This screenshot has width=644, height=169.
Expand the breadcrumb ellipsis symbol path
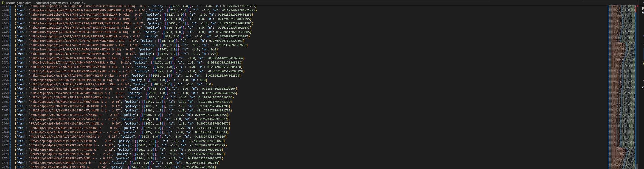[x=85, y=3]
